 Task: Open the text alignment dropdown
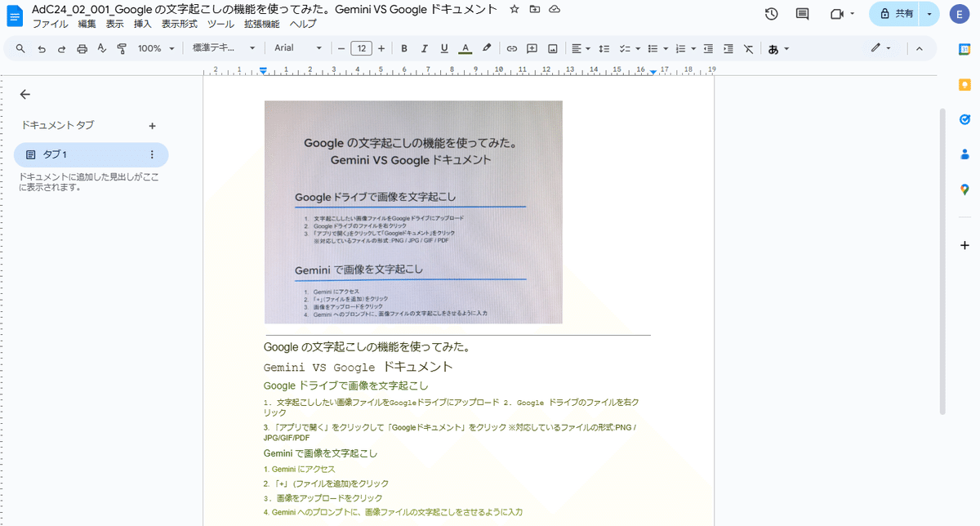click(x=581, y=48)
